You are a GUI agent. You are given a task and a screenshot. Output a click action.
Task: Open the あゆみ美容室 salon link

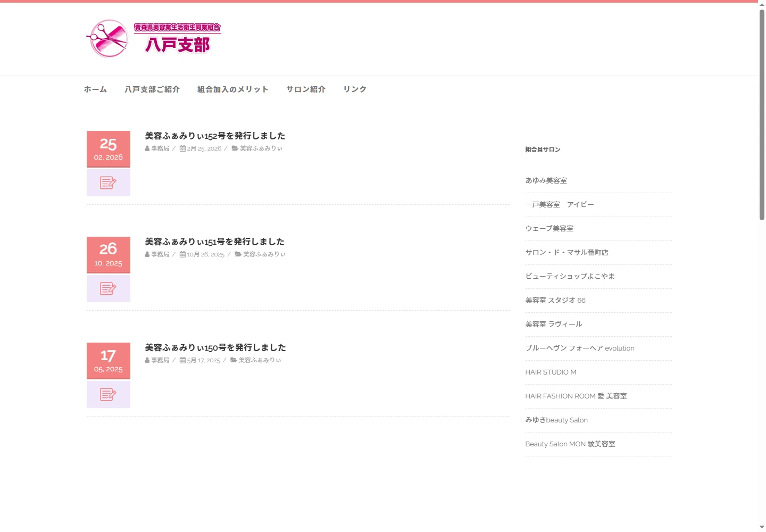click(x=546, y=180)
